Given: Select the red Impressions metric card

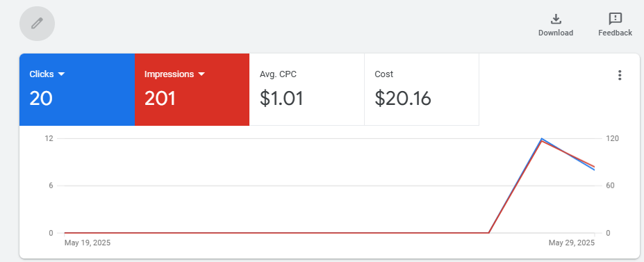Looking at the screenshot, I should coord(192,90).
